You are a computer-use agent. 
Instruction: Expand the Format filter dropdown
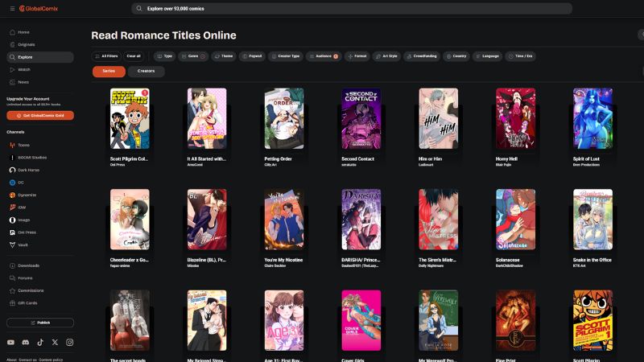point(357,56)
